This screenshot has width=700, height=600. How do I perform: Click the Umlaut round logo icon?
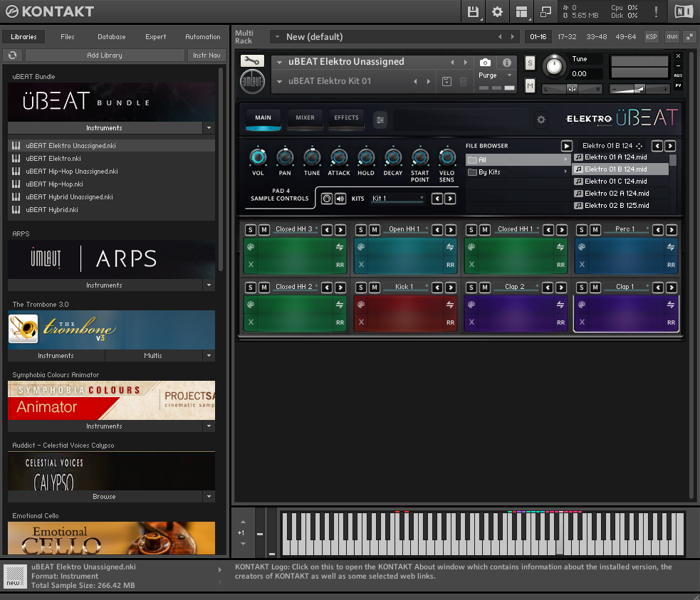(x=252, y=81)
